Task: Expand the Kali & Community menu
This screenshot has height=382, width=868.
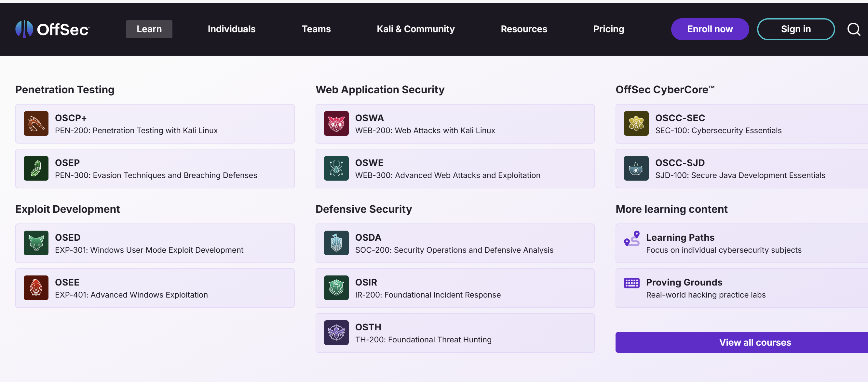Action: [415, 29]
